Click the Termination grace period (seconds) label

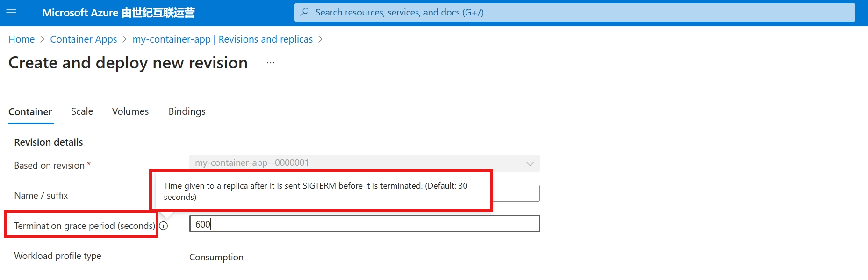click(x=84, y=226)
